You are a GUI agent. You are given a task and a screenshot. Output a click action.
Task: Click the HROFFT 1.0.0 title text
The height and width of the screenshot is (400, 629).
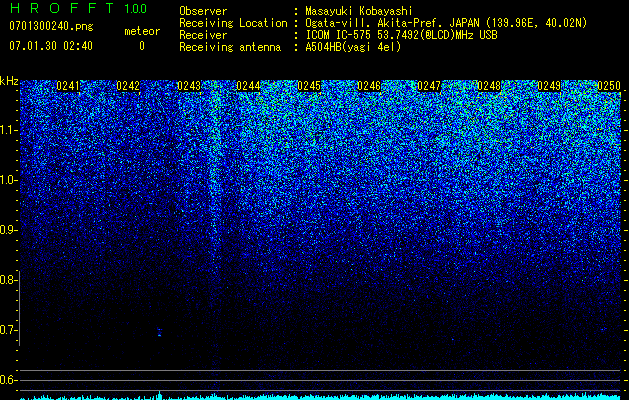coord(78,8)
